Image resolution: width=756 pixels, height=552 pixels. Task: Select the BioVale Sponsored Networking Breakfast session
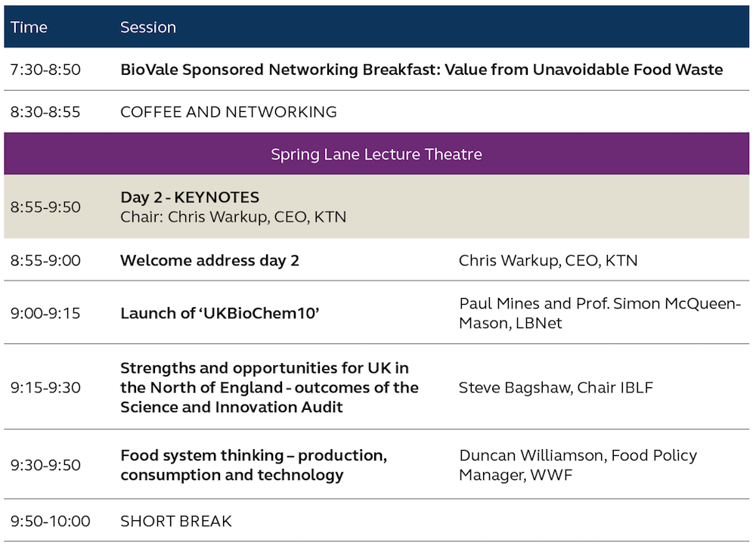(x=421, y=70)
